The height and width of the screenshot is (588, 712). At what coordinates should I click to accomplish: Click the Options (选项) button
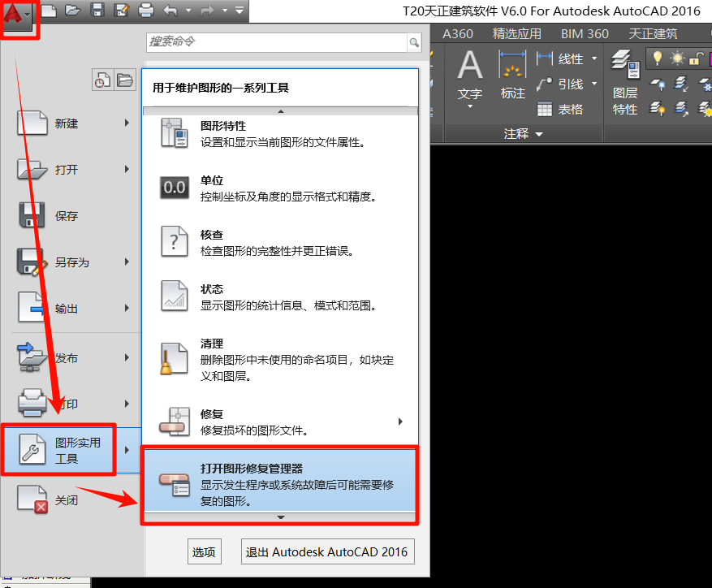tap(204, 552)
